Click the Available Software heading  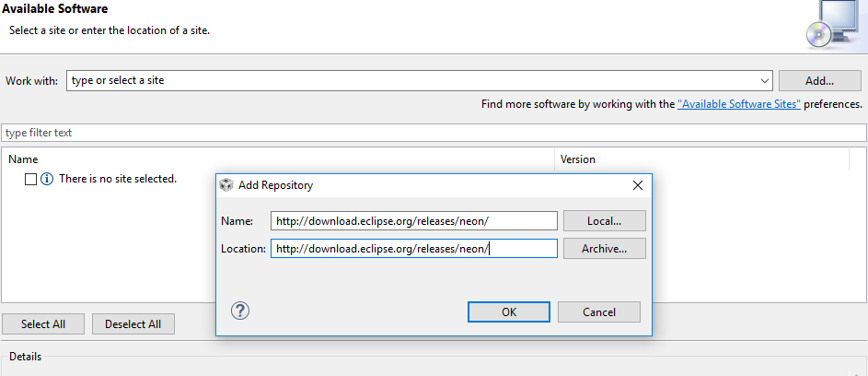click(x=55, y=9)
